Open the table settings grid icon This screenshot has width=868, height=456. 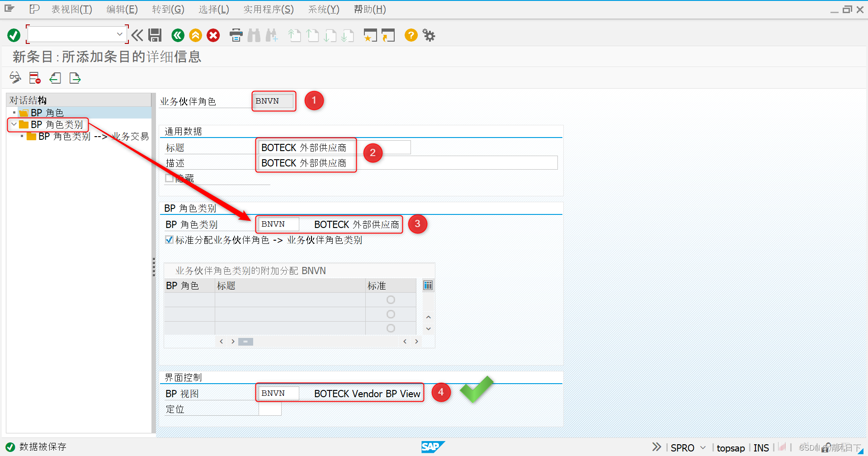(428, 285)
